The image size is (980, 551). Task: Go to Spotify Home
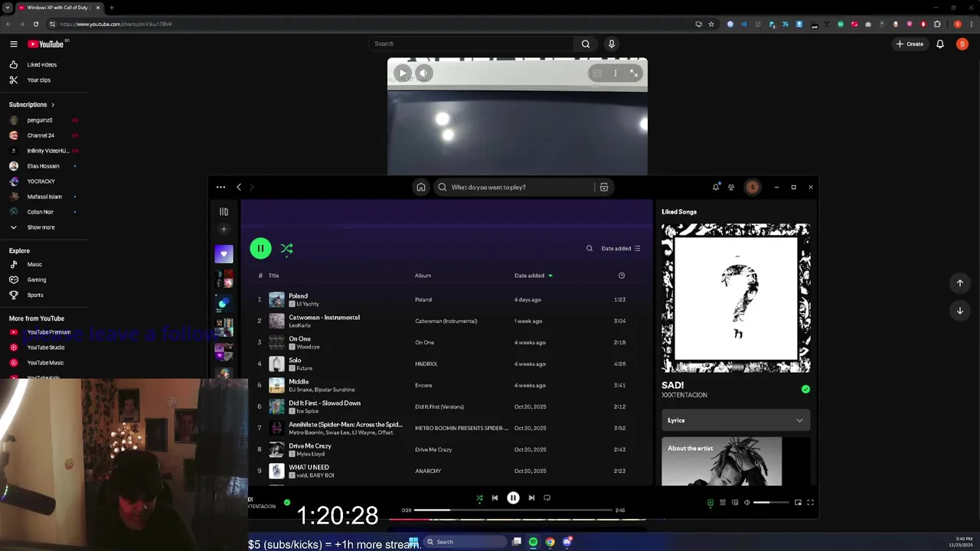click(420, 187)
